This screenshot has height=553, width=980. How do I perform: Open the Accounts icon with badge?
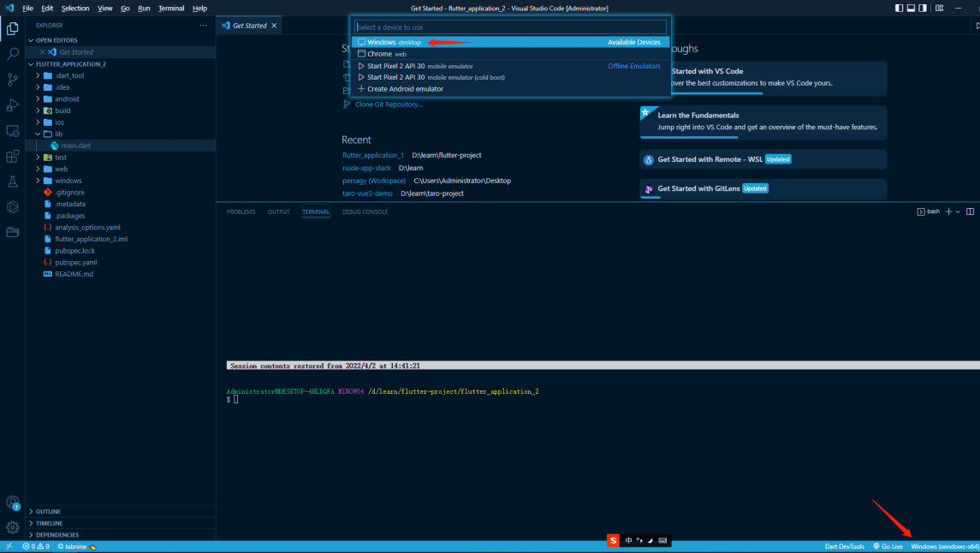pyautogui.click(x=13, y=502)
